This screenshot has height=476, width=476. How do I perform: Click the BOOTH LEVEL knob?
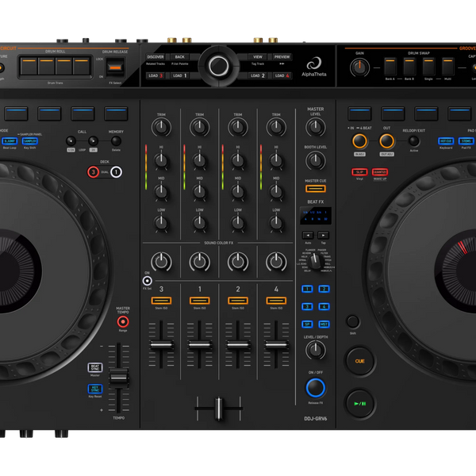coord(316,160)
